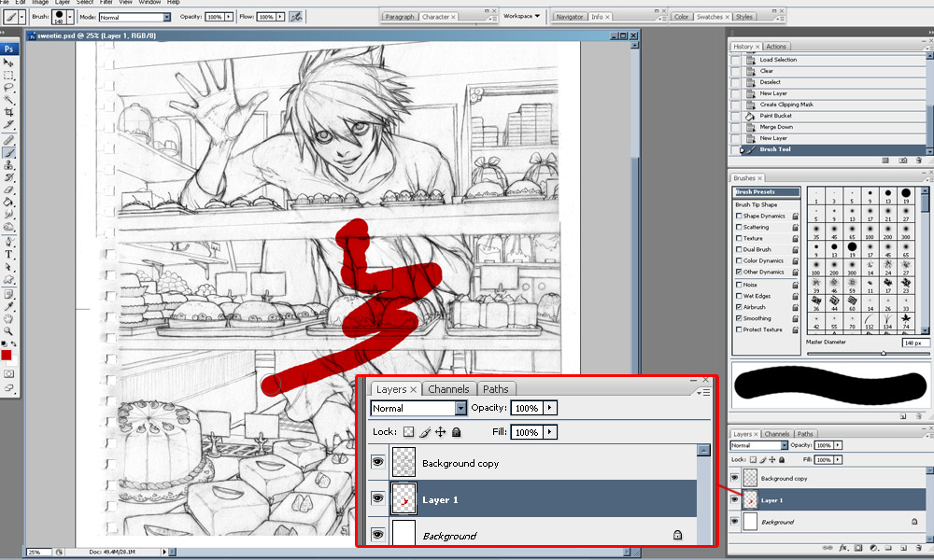Open layer blend mode Normal dropdown in small Layers panel

coord(785,445)
